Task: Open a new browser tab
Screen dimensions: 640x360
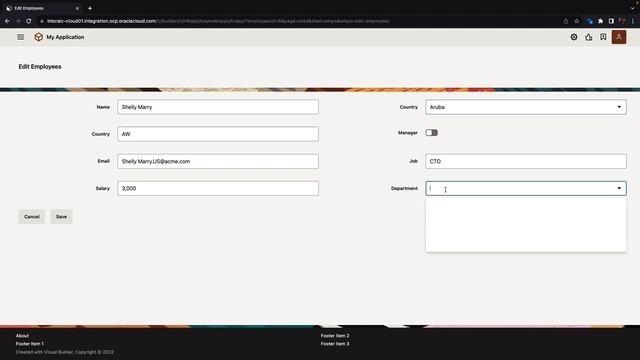Action: pyautogui.click(x=90, y=8)
